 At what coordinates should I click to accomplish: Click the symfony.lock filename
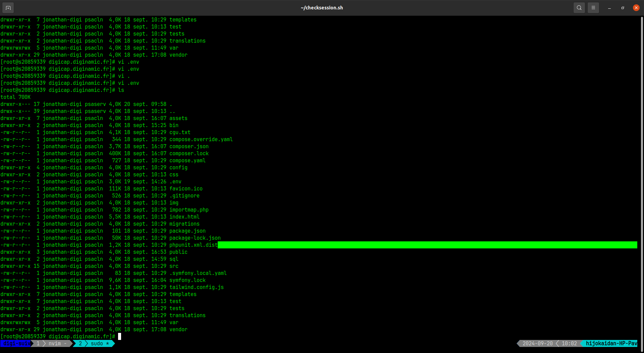pyautogui.click(x=187, y=280)
